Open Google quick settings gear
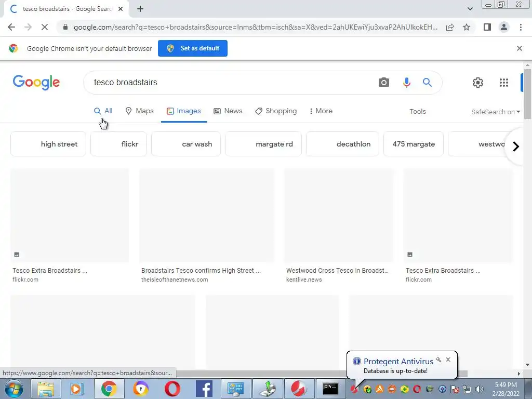The height and width of the screenshot is (399, 532). [478, 83]
